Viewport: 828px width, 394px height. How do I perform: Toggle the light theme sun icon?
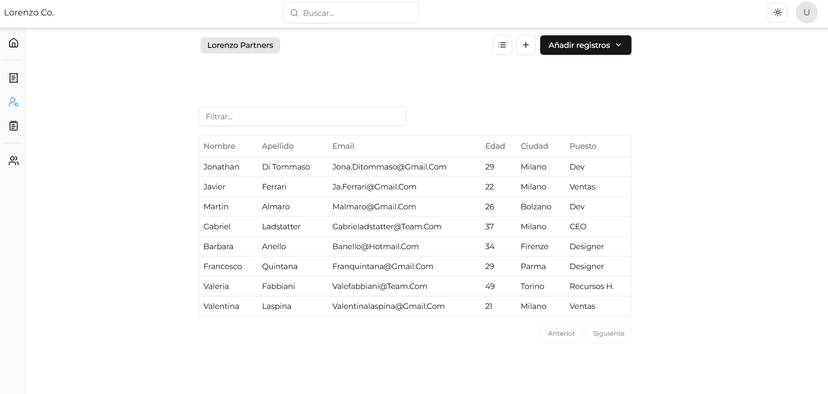(x=777, y=13)
